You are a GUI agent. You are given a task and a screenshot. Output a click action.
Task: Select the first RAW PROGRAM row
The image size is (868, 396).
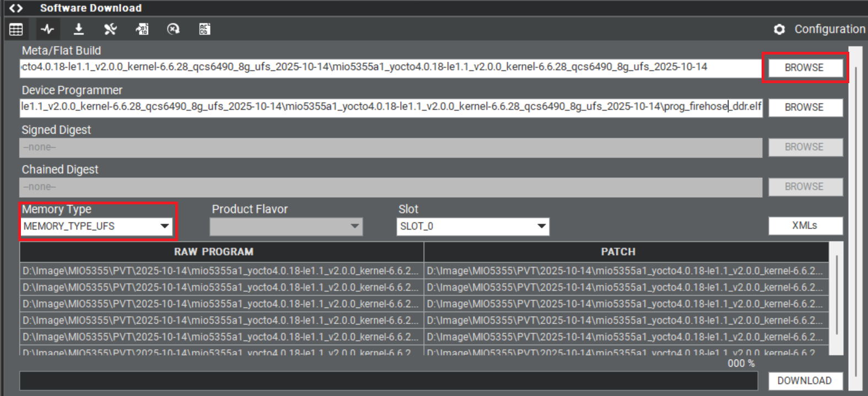click(x=221, y=270)
